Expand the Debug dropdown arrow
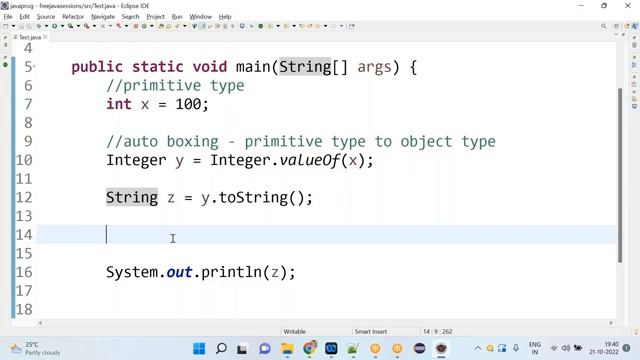640x360 pixels. (x=46, y=26)
